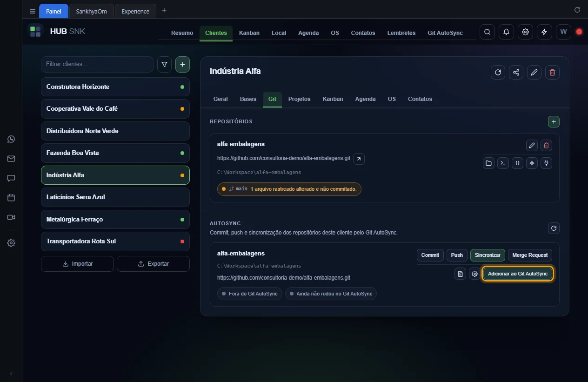588x382 pixels.
Task: Click the Commit button
Action: click(x=430, y=255)
